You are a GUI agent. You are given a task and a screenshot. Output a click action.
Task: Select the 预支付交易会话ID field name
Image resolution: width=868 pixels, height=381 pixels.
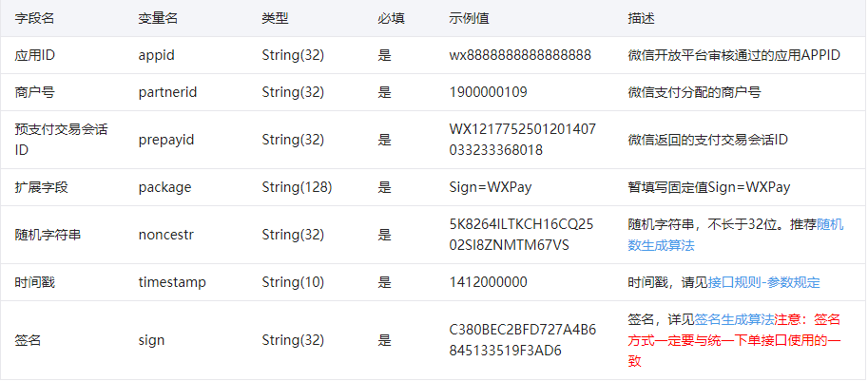[x=61, y=140]
